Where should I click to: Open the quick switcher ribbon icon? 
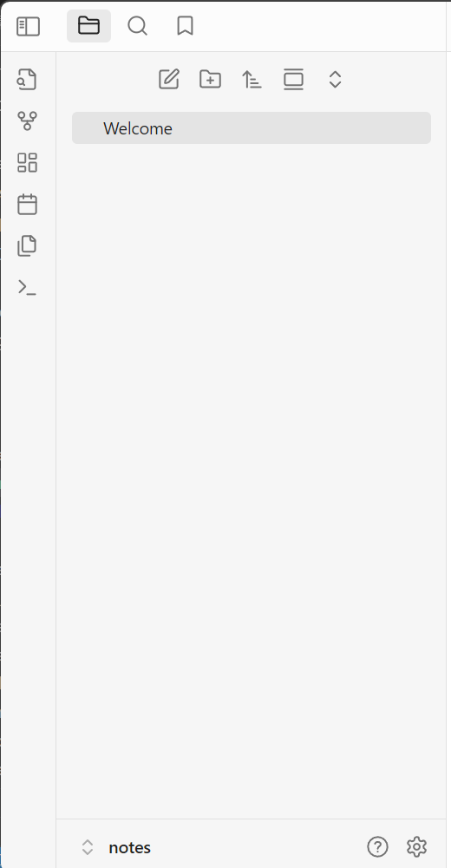tap(27, 79)
